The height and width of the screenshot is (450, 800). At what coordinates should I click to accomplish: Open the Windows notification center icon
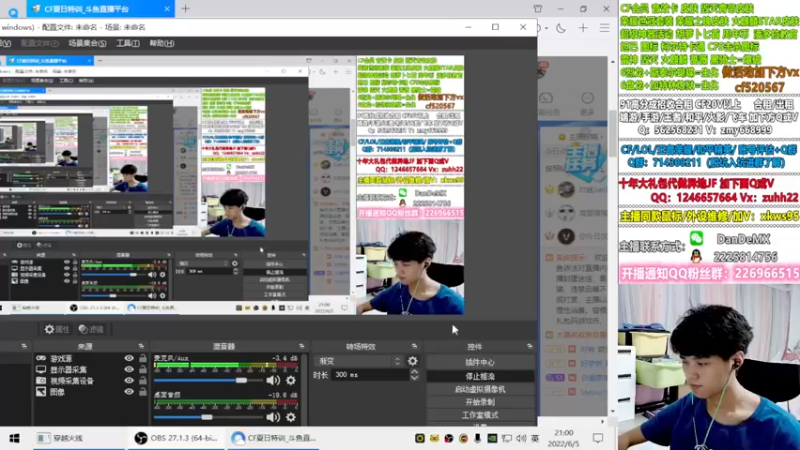point(597,438)
